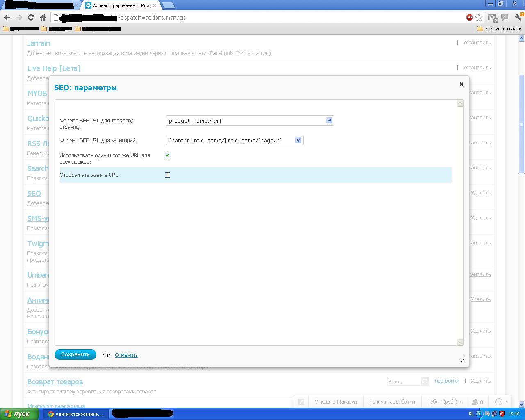The image size is (525, 420).
Task: Go to the browser home page icon
Action: pyautogui.click(x=43, y=17)
